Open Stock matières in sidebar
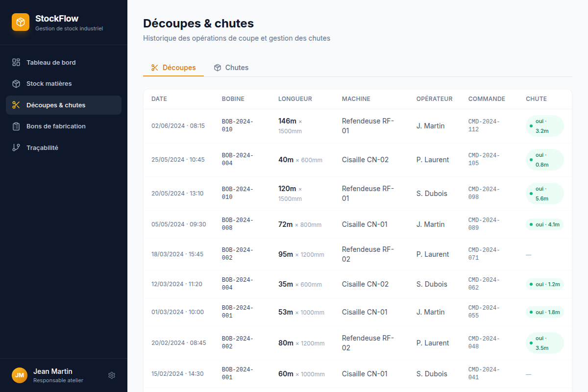The width and height of the screenshot is (588, 392). [x=64, y=84]
